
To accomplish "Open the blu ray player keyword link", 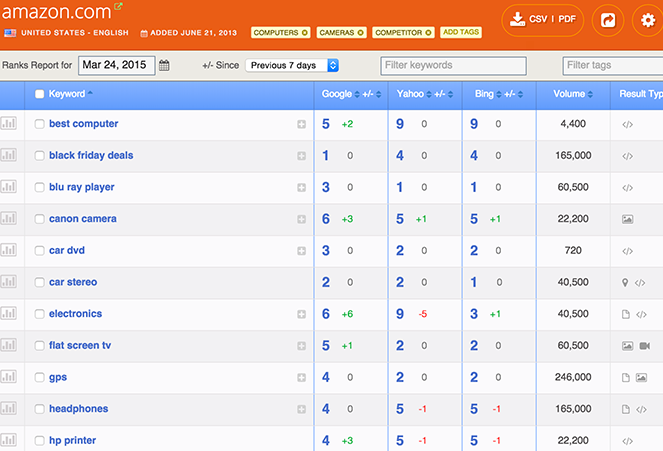I will click(82, 187).
